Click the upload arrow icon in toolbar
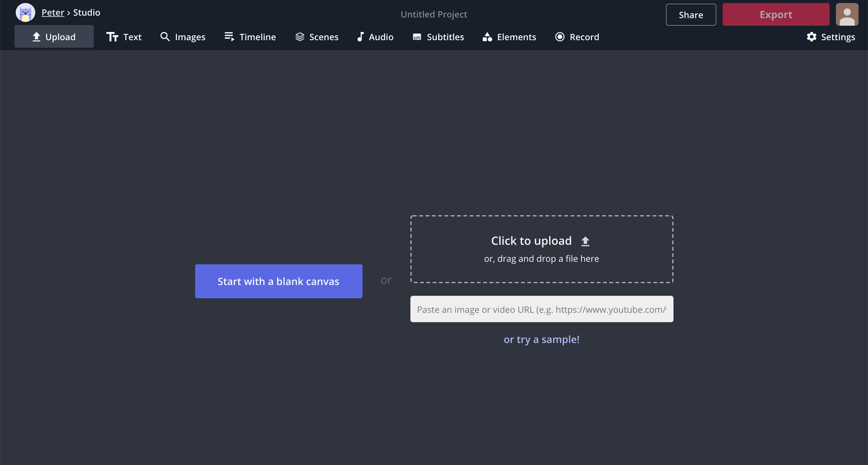Viewport: 868px width, 465px height. tap(36, 37)
